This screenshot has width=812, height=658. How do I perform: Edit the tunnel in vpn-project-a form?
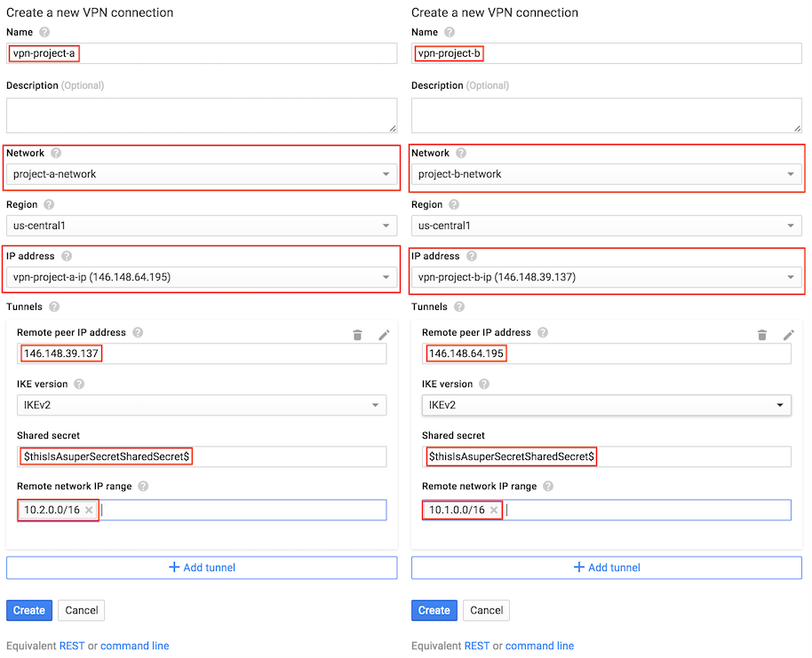[384, 335]
